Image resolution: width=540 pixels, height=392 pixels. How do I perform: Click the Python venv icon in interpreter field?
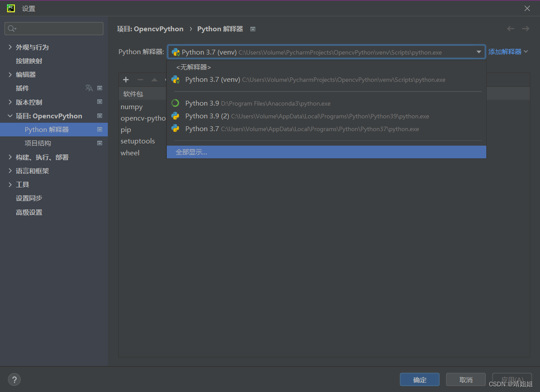(x=175, y=51)
